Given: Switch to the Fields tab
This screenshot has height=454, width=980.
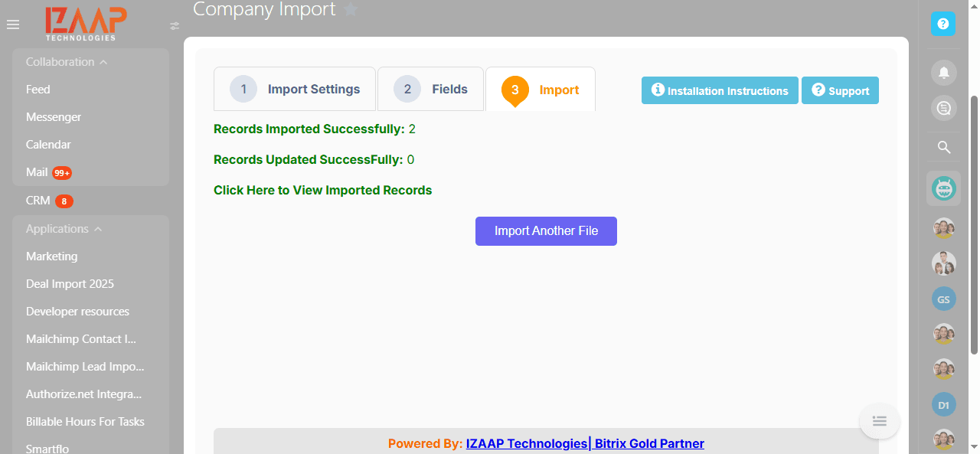Looking at the screenshot, I should coord(430,89).
